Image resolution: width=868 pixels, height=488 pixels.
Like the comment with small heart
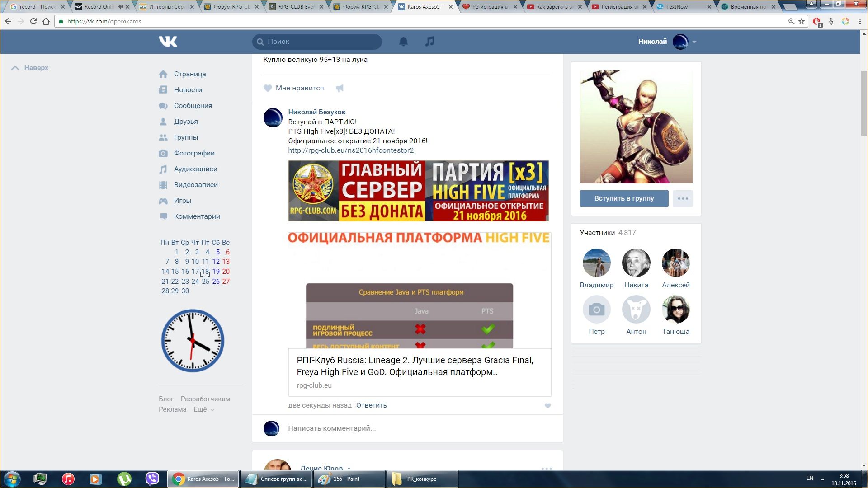(x=547, y=406)
